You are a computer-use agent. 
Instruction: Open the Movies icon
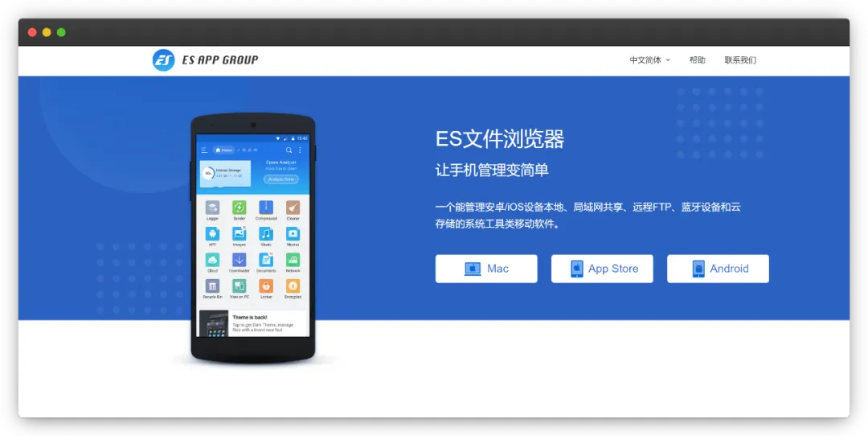coord(293,234)
